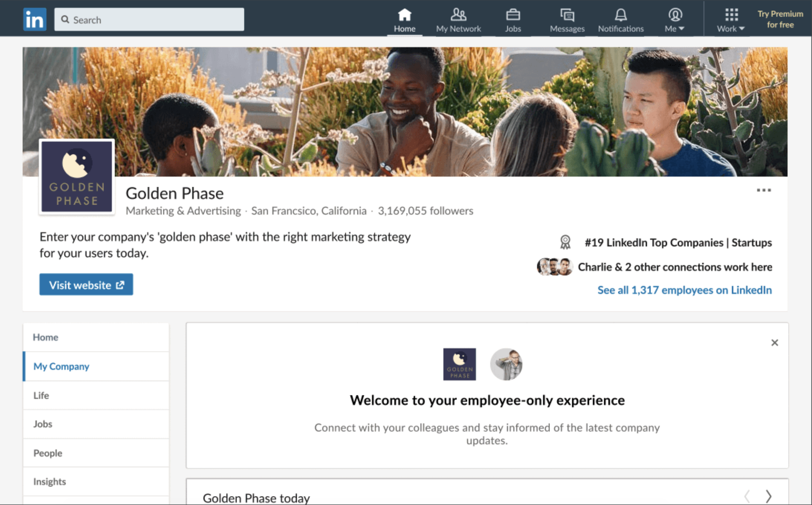This screenshot has height=505, width=812.
Task: Open Notifications bell
Action: pyautogui.click(x=621, y=20)
